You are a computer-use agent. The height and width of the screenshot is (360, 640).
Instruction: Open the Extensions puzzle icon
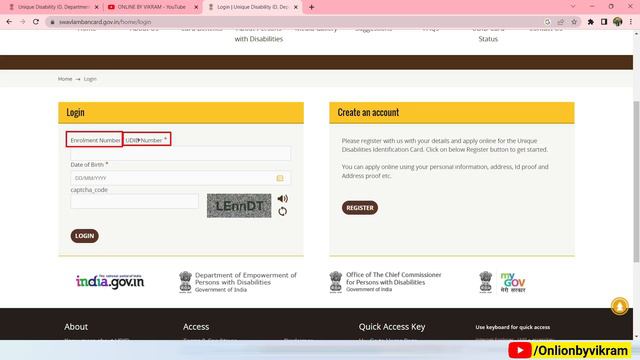[x=591, y=22]
